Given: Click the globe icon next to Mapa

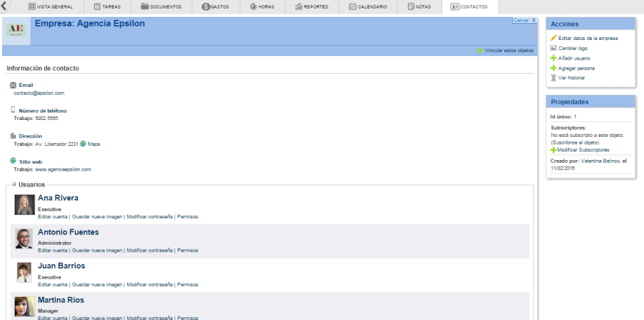Looking at the screenshot, I should (x=83, y=144).
